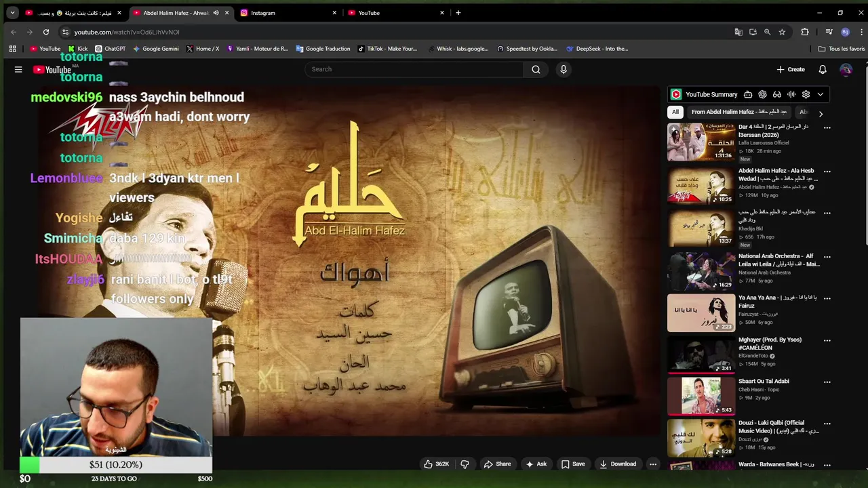This screenshot has width=868, height=488.
Task: Switch to the Instagram tab
Action: click(288, 13)
